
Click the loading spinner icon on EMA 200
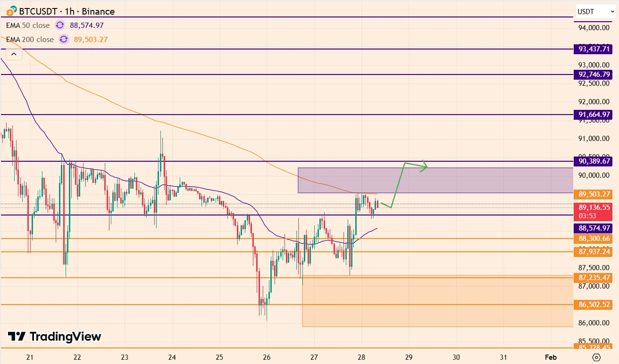[63, 39]
